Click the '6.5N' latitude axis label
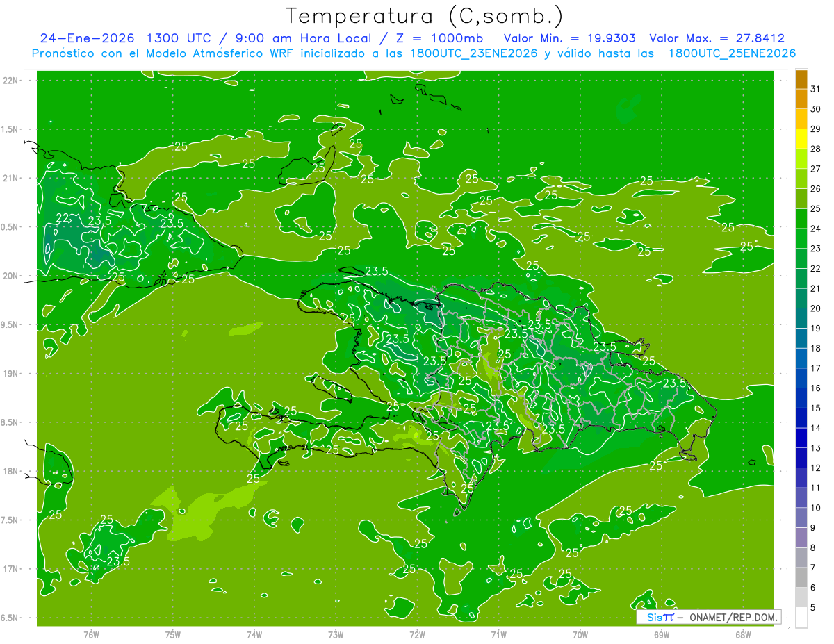The width and height of the screenshot is (834, 644). tap(11, 618)
